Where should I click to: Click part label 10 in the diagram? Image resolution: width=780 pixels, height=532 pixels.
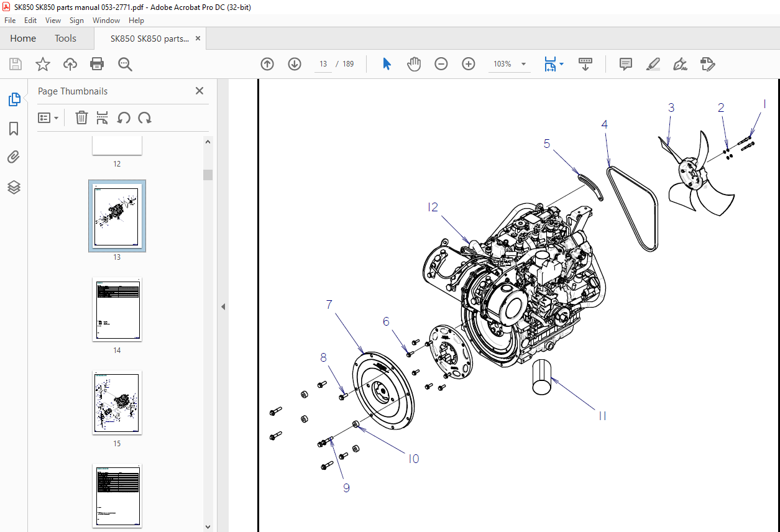tap(414, 459)
